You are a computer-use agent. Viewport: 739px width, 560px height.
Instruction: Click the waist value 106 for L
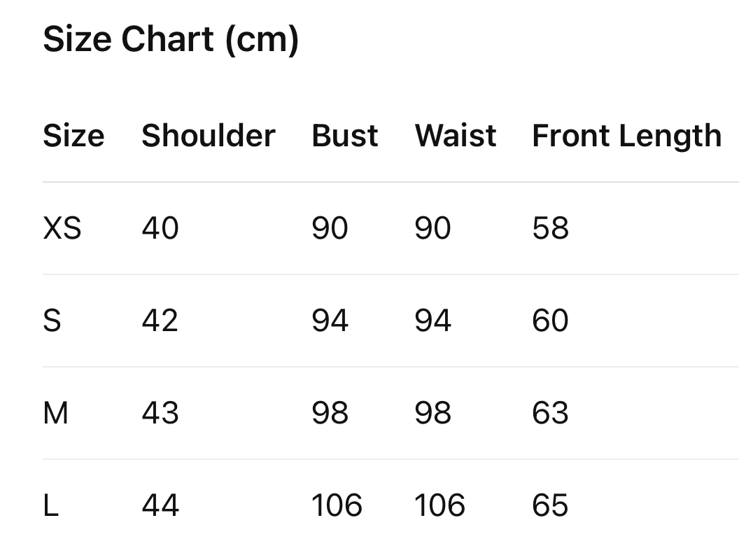click(439, 506)
